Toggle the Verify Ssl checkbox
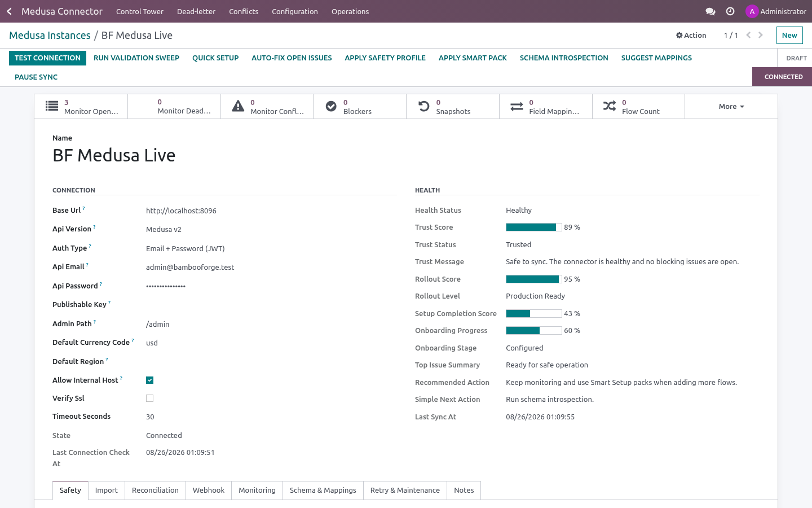 (149, 398)
